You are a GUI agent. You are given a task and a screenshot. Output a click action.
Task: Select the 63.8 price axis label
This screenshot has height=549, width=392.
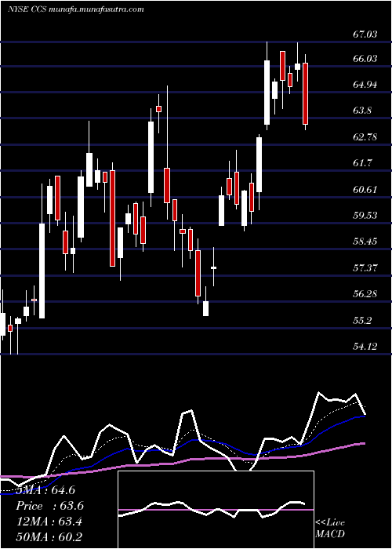362,111
